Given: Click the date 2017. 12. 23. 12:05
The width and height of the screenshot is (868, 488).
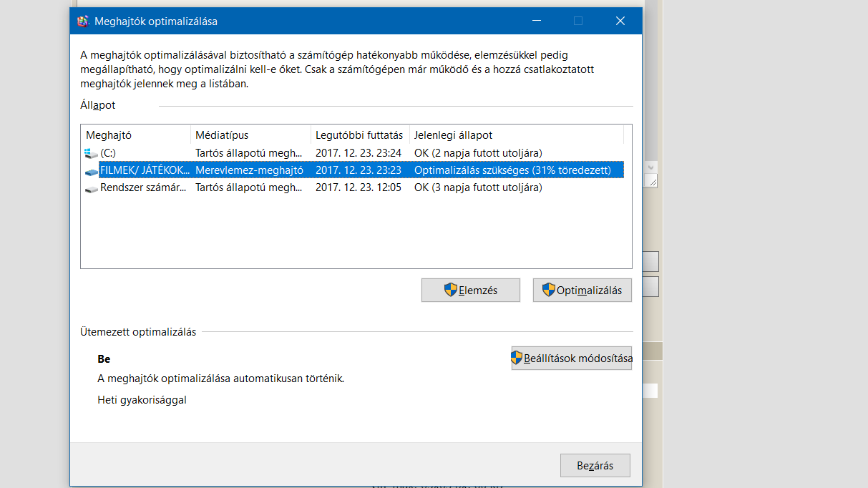Looking at the screenshot, I should 359,187.
